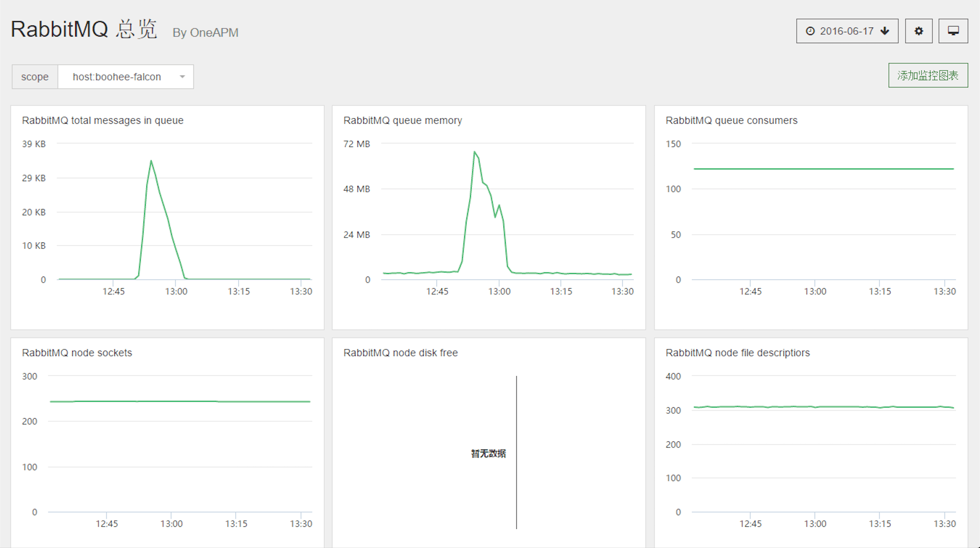Click the down arrow beside 2016-06-17
This screenshot has height=548, width=980.
[885, 31]
